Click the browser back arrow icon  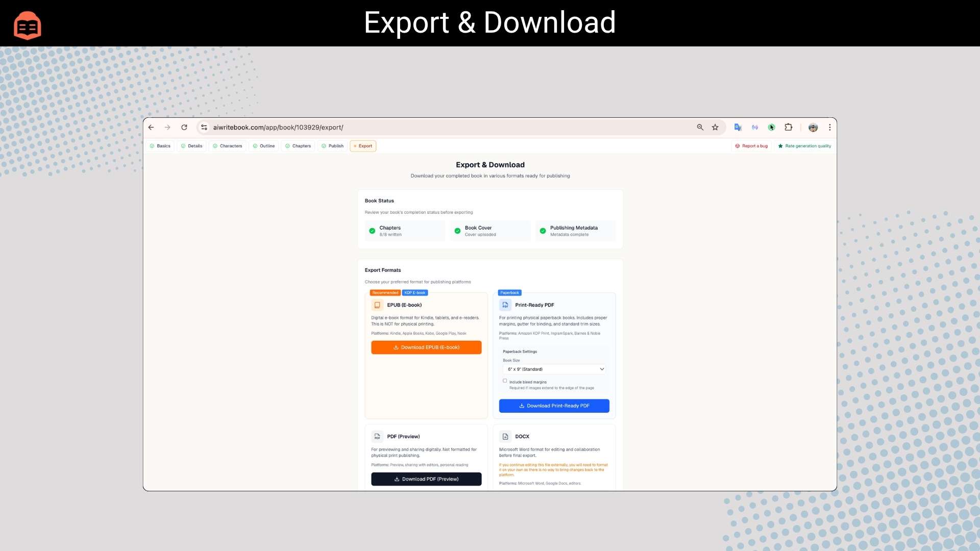pyautogui.click(x=151, y=128)
